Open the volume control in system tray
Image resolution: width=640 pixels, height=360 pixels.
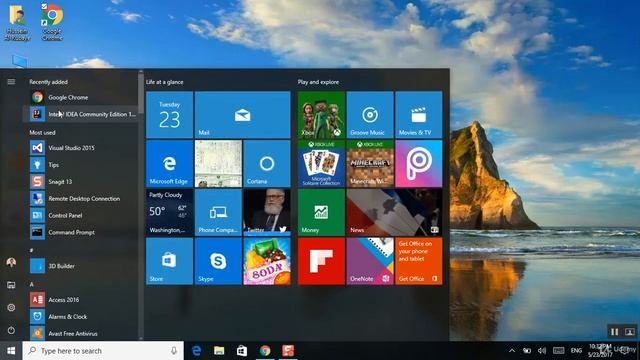pyautogui.click(x=542, y=351)
